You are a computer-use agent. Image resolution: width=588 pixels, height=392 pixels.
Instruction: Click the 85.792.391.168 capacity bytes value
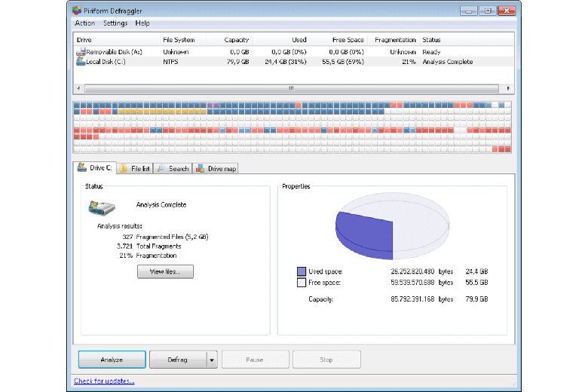(x=412, y=299)
